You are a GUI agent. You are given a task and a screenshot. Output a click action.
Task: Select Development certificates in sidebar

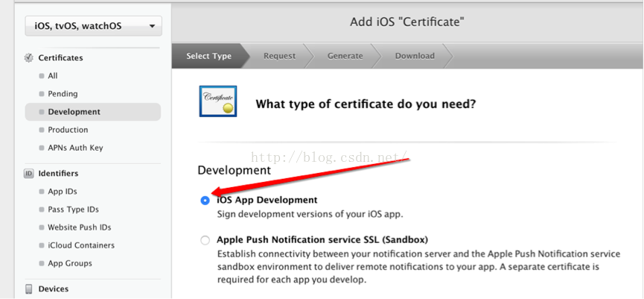(93, 112)
